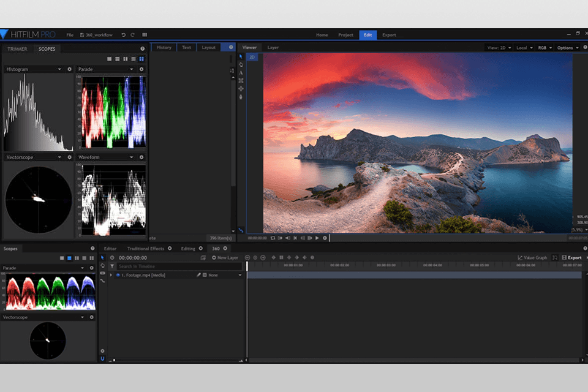Screen dimensions: 588x392
Task: Open the History panel tab
Action: [164, 47]
